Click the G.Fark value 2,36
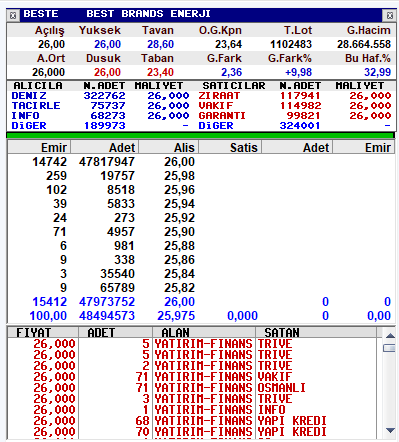Viewport: 399px width, 442px height. 232,72
